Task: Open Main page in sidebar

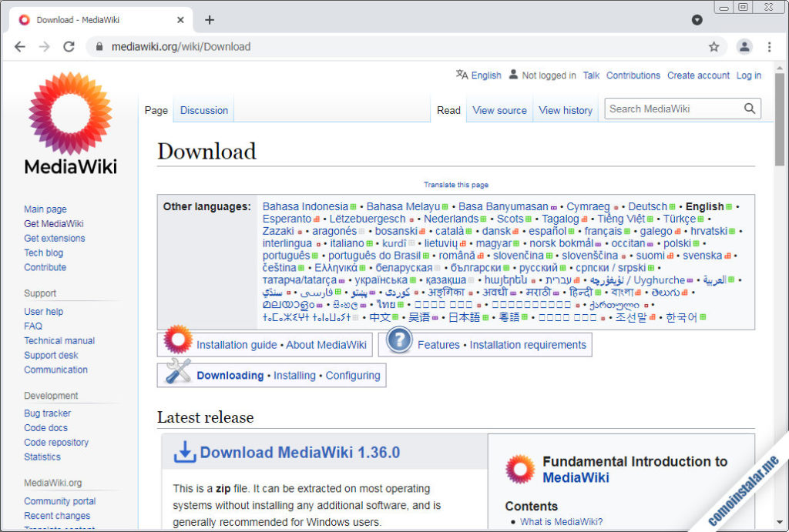Action: pos(45,209)
